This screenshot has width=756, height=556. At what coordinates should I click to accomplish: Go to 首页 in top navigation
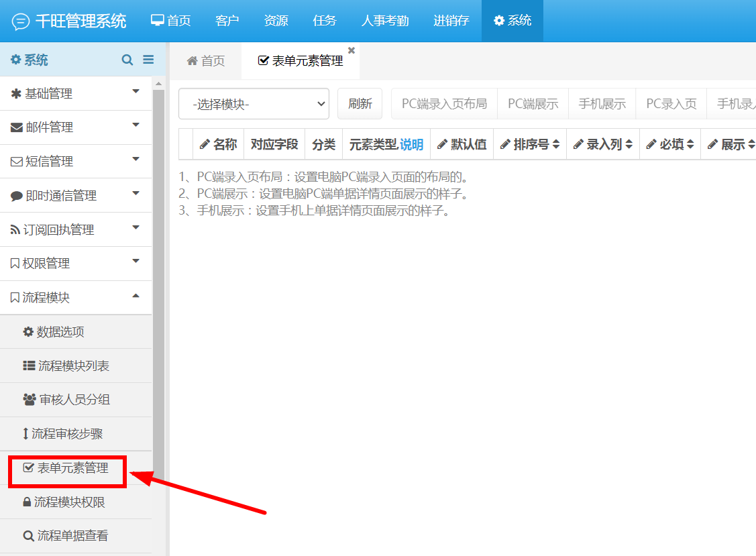pos(170,21)
